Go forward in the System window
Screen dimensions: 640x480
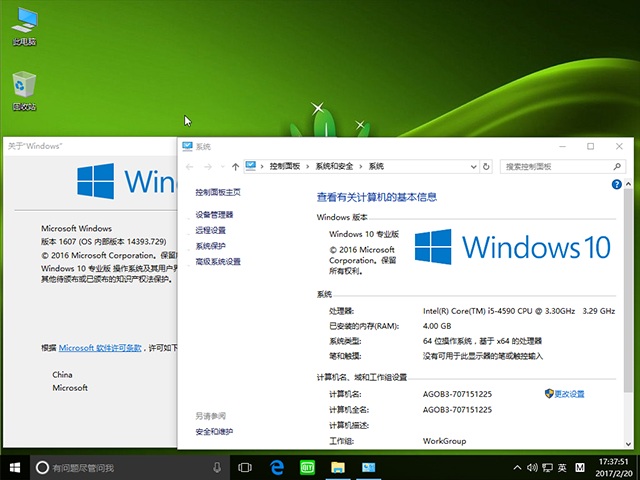click(208, 167)
